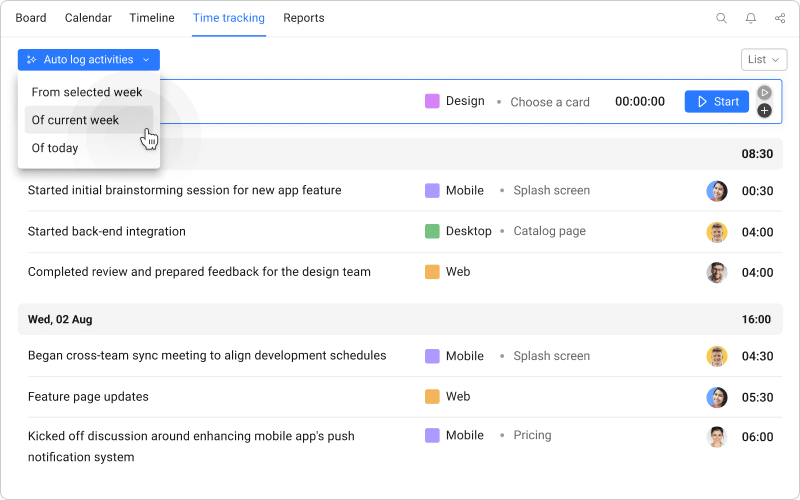Click Choose a card selector
Viewport: 800px width, 500px height.
coord(549,102)
